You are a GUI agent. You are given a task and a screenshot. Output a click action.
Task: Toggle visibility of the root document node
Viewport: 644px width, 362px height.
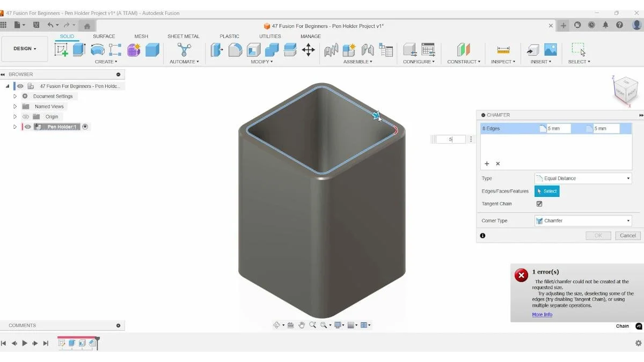pos(20,86)
